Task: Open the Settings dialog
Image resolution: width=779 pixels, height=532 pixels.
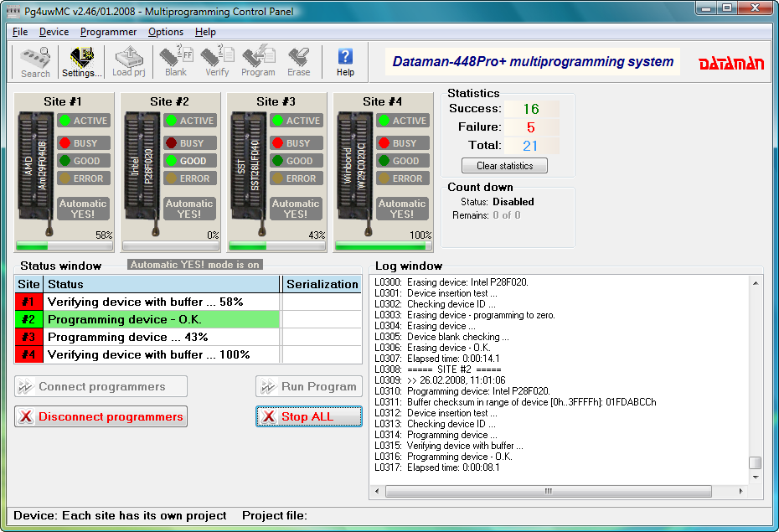Action: (x=80, y=60)
